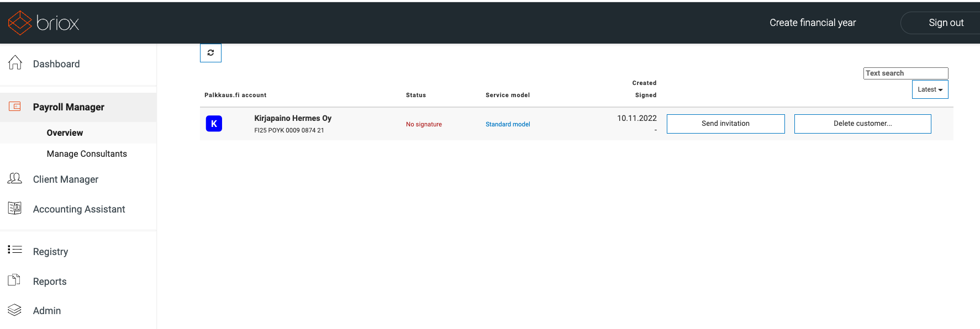Click the Created column header
980x329 pixels.
coord(644,83)
